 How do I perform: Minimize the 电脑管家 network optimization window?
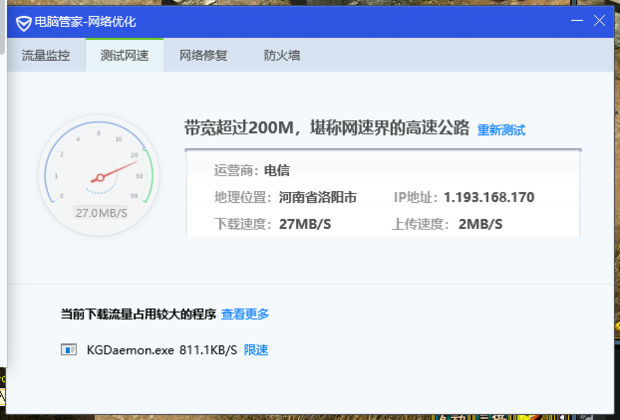577,21
